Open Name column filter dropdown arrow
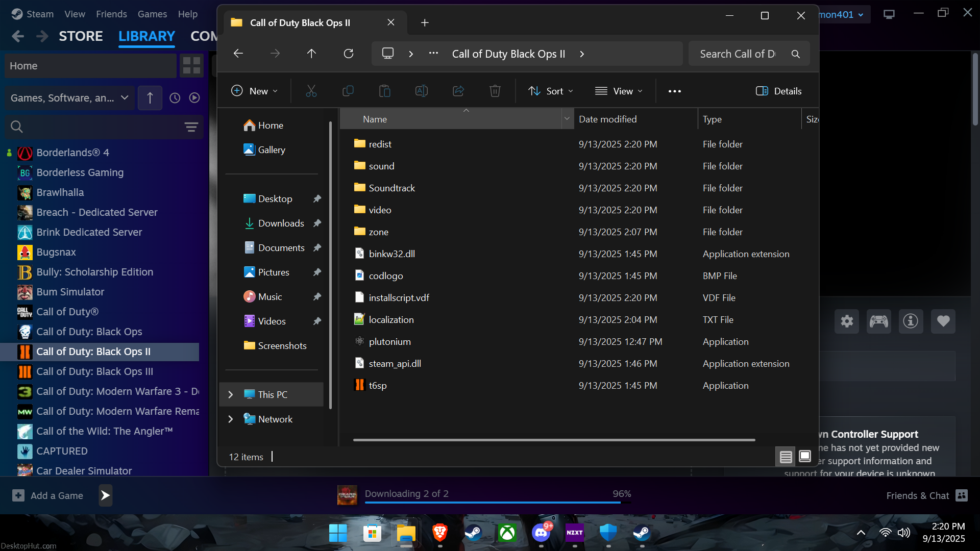 [x=567, y=119]
